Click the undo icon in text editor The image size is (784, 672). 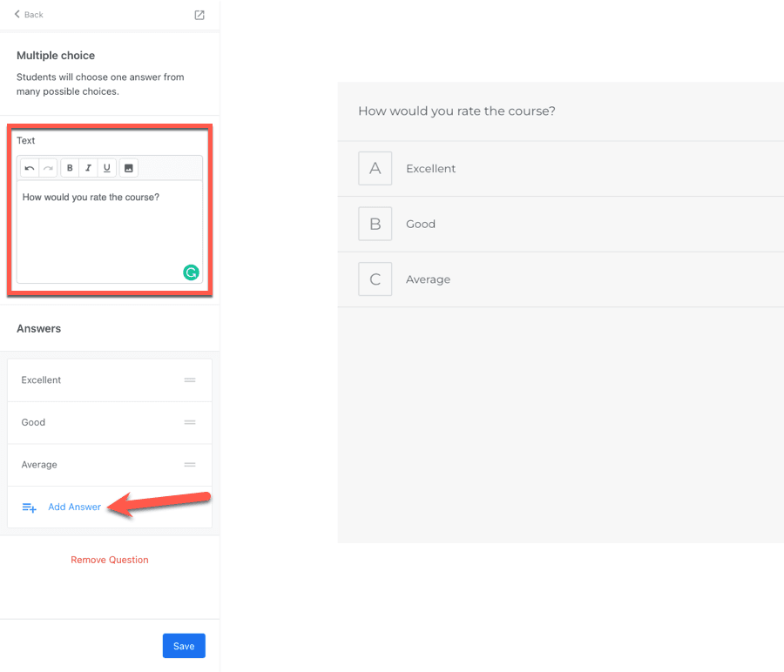click(30, 168)
